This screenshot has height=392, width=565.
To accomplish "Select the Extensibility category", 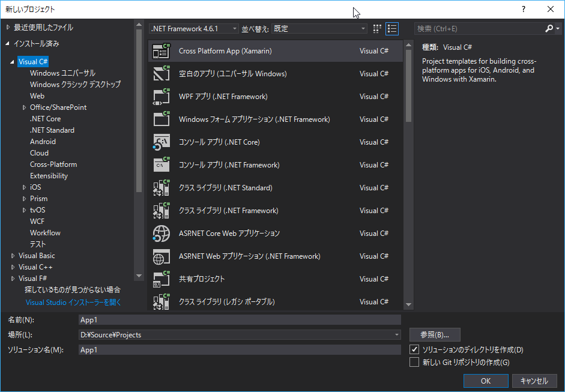I will [49, 176].
